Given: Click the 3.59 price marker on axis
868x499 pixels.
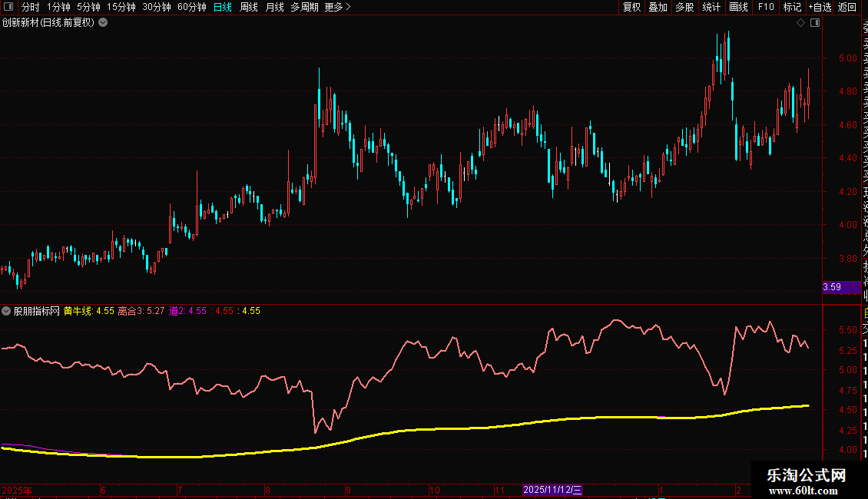Looking at the screenshot, I should [841, 287].
